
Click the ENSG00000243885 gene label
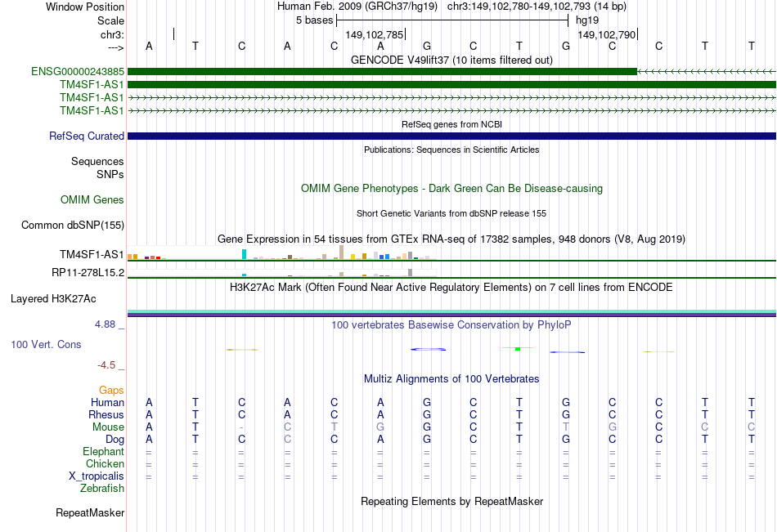[78, 71]
